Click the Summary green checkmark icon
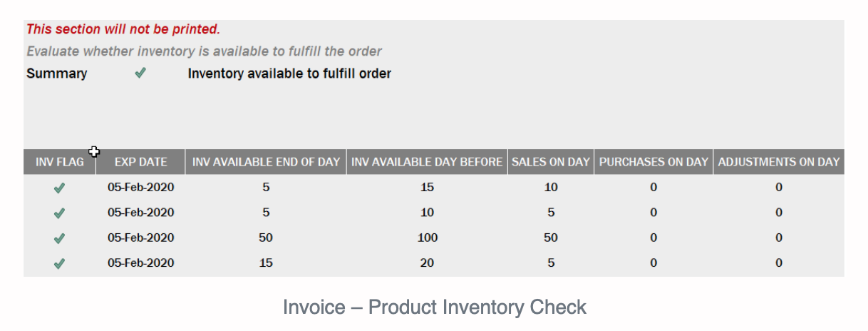868x331 pixels. pos(140,73)
